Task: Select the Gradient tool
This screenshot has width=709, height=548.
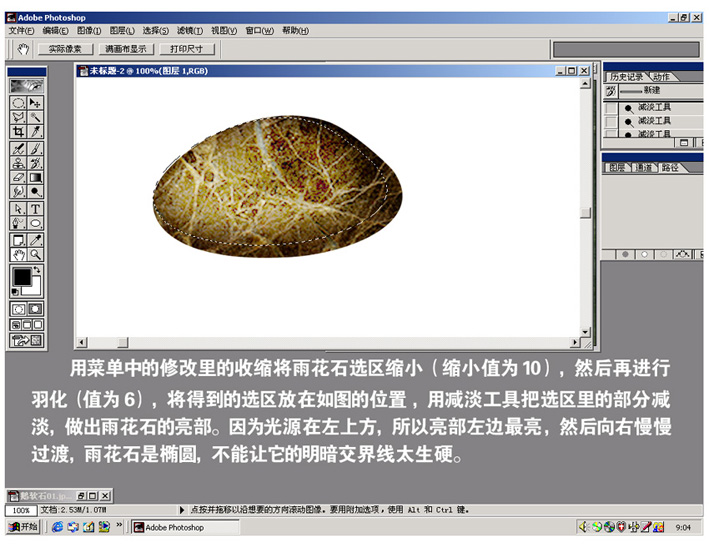Action: [x=35, y=177]
